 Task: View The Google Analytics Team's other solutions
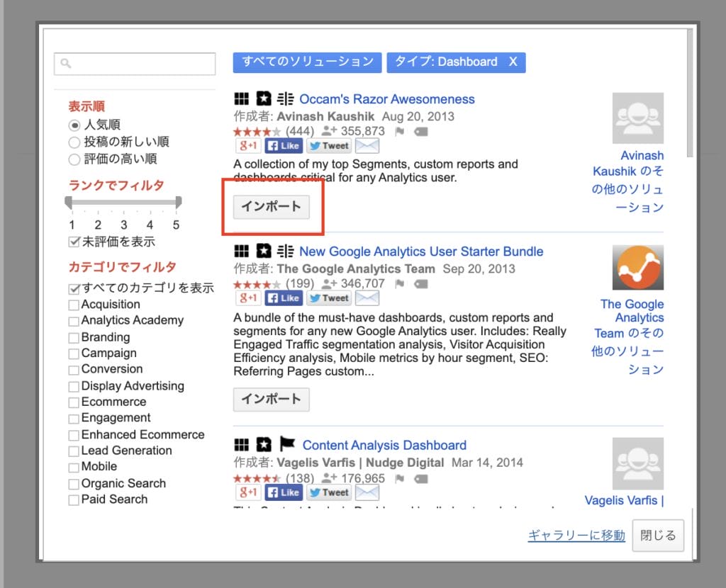[x=628, y=337]
